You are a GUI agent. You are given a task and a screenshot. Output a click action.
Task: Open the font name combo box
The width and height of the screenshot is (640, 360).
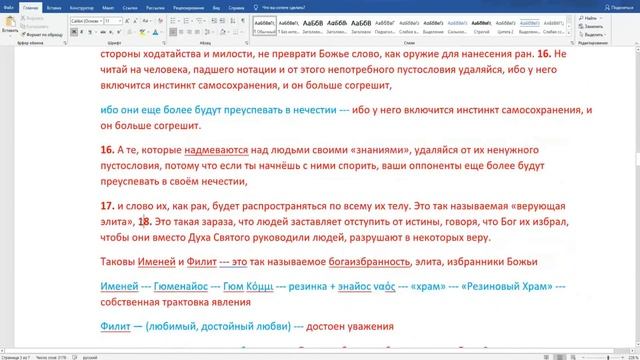tap(86, 21)
